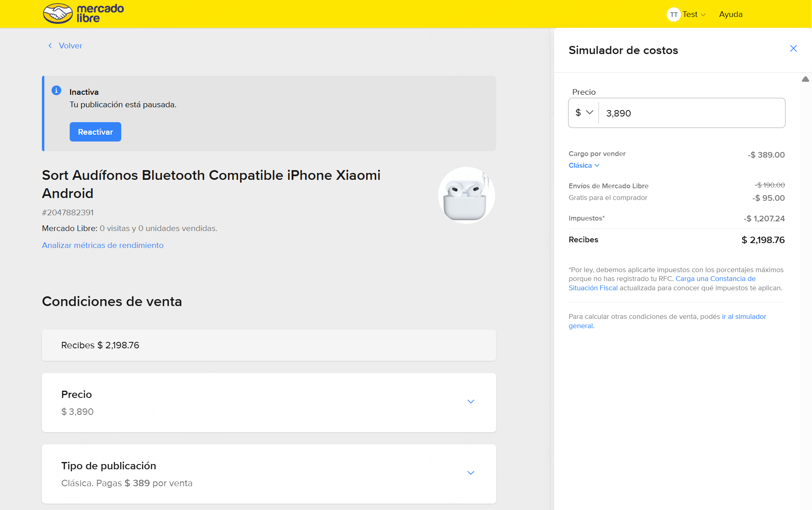812x510 pixels.
Task: Click the back arrow next to Volver
Action: pos(50,46)
